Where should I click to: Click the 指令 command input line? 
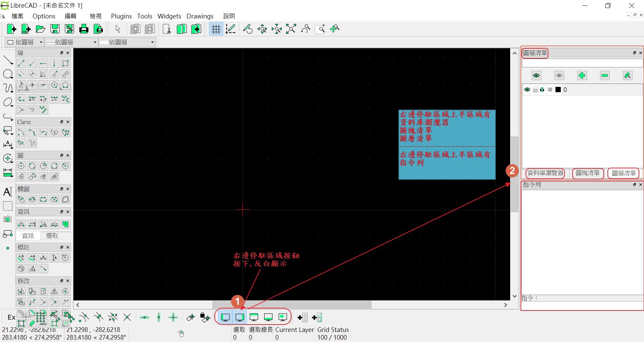[582, 305]
